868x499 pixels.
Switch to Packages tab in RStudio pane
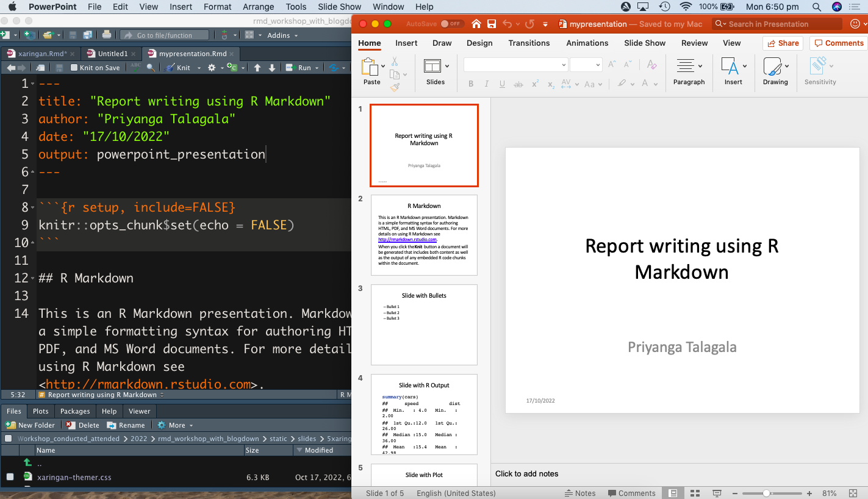[x=75, y=411]
